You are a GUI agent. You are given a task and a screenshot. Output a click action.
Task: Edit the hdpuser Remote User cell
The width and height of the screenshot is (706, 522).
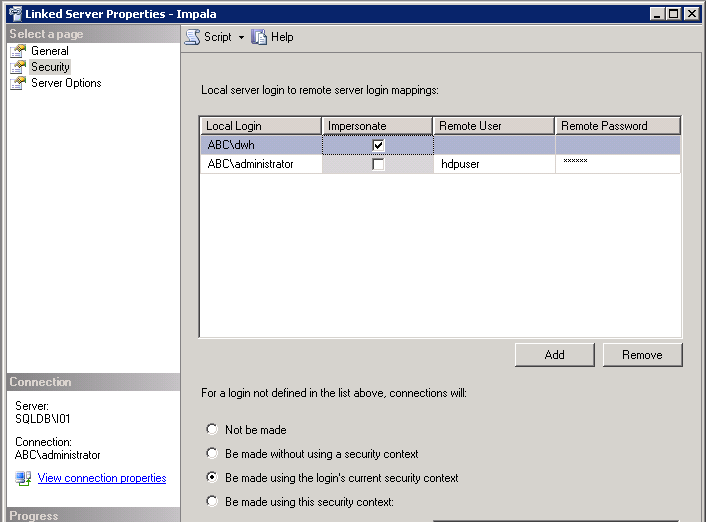pos(494,164)
